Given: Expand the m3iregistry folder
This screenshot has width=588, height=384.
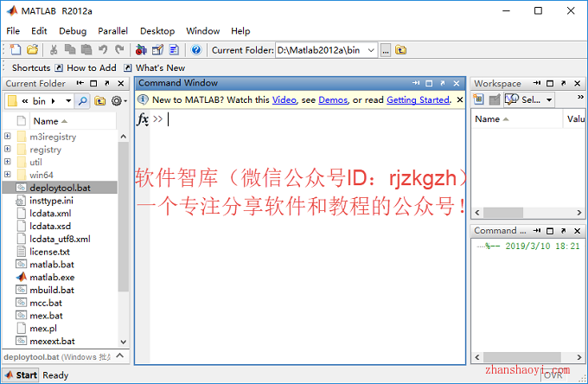Looking at the screenshot, I should [x=8, y=136].
